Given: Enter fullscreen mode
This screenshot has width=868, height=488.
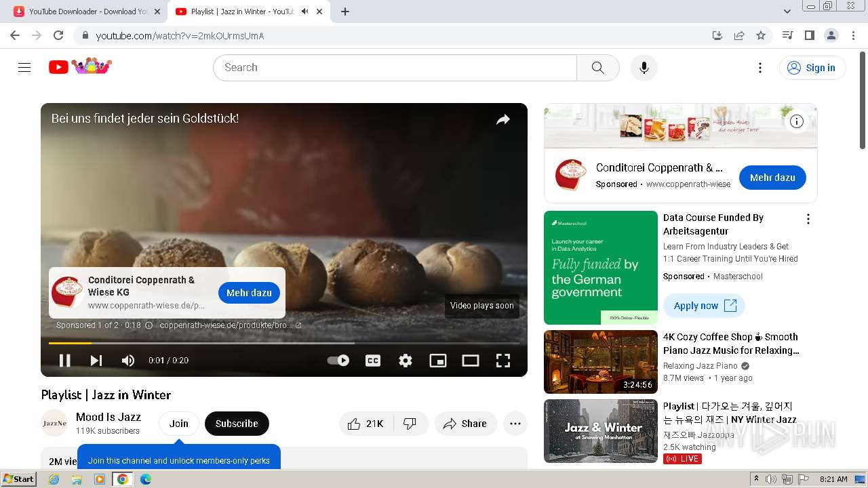Looking at the screenshot, I should [503, 361].
